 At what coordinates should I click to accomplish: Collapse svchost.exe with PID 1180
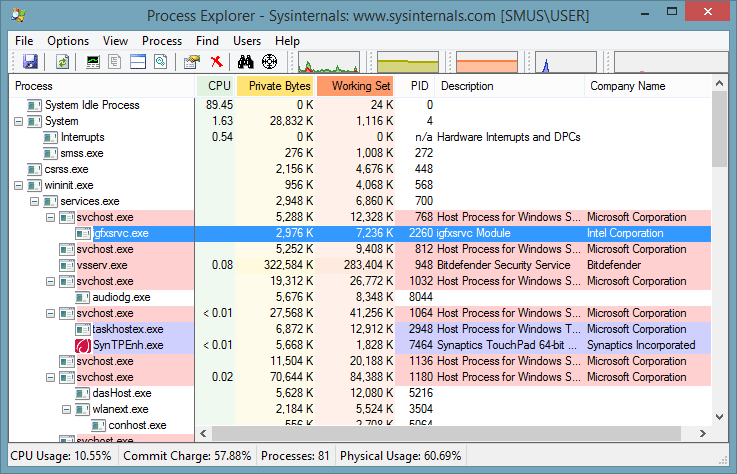coord(50,377)
